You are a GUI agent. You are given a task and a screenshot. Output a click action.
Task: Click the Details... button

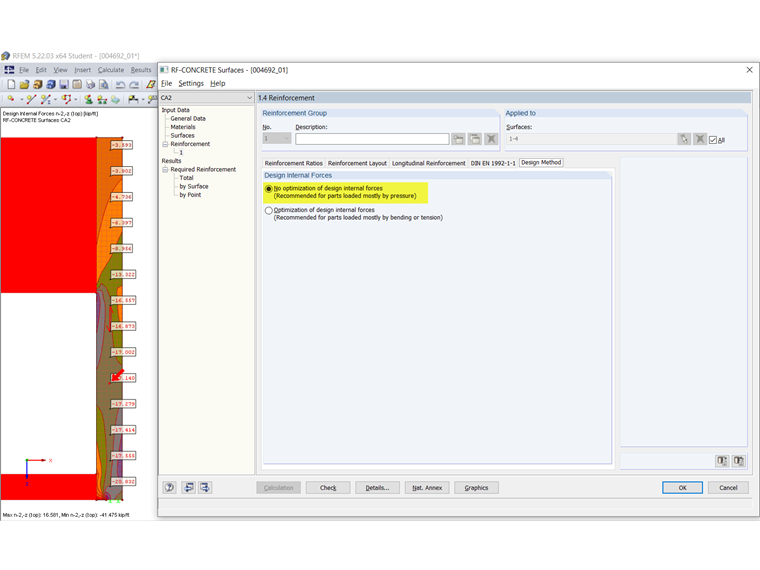point(378,488)
